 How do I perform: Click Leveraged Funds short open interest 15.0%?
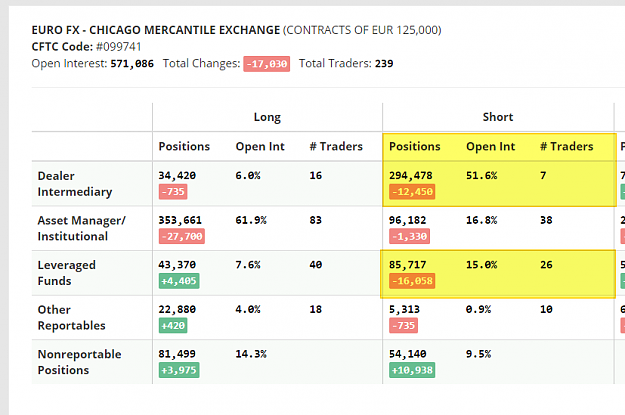(x=482, y=265)
